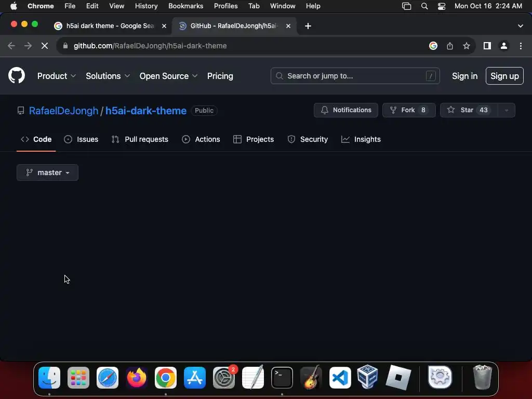Click the address bar URL
The image size is (532, 399).
150,46
